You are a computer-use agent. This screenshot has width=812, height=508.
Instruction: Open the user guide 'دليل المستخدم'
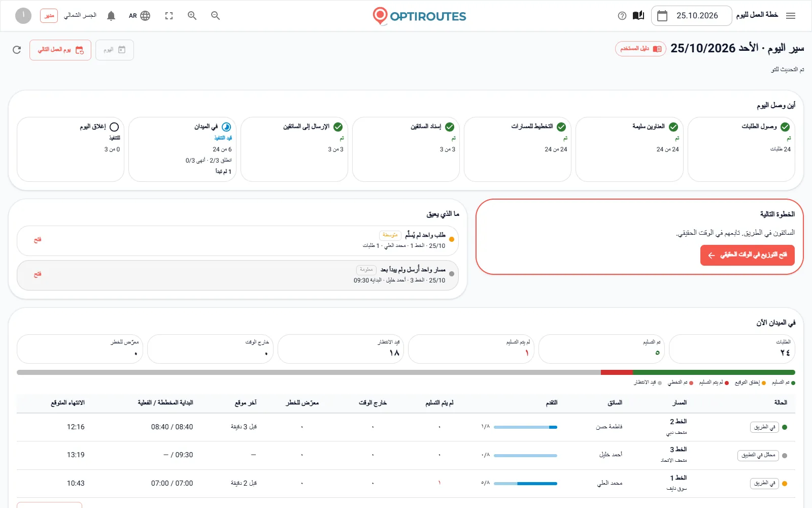[640, 49]
